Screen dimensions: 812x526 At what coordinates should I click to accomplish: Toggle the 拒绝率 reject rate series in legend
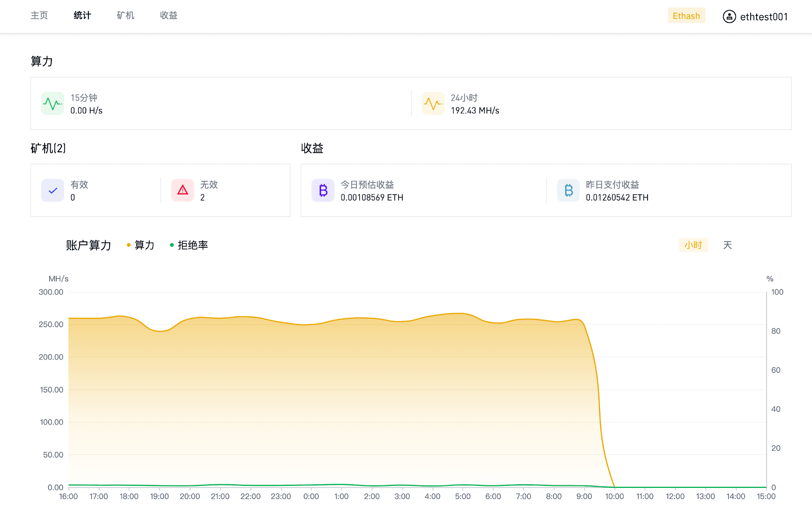[x=189, y=245]
